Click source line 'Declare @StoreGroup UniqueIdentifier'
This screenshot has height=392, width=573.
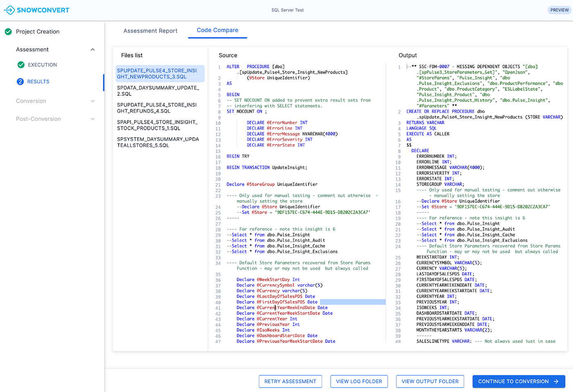click(272, 184)
